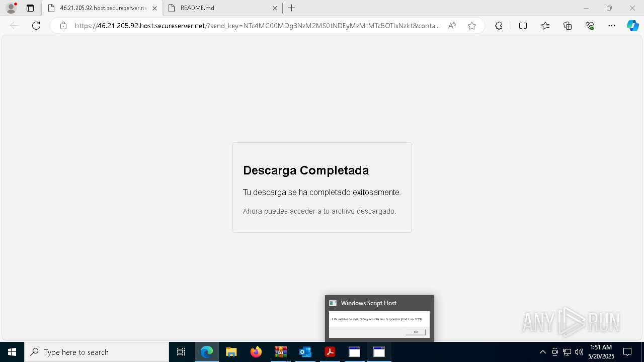Activate Read aloud in address bar

pyautogui.click(x=452, y=26)
